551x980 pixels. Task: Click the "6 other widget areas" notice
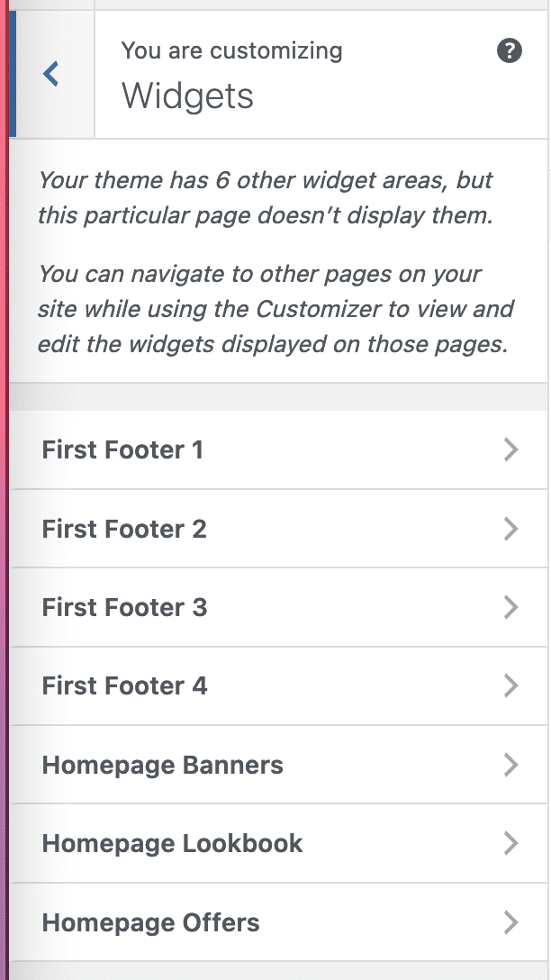coord(266,198)
